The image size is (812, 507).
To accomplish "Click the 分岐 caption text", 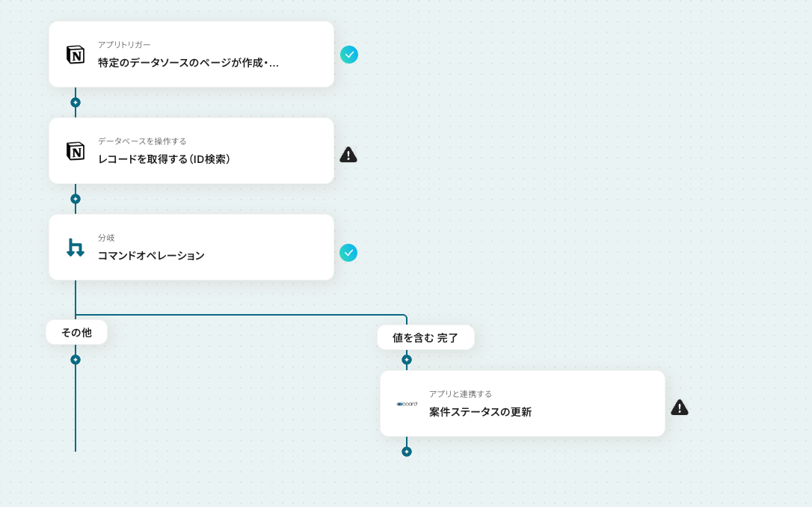I will pos(106,238).
